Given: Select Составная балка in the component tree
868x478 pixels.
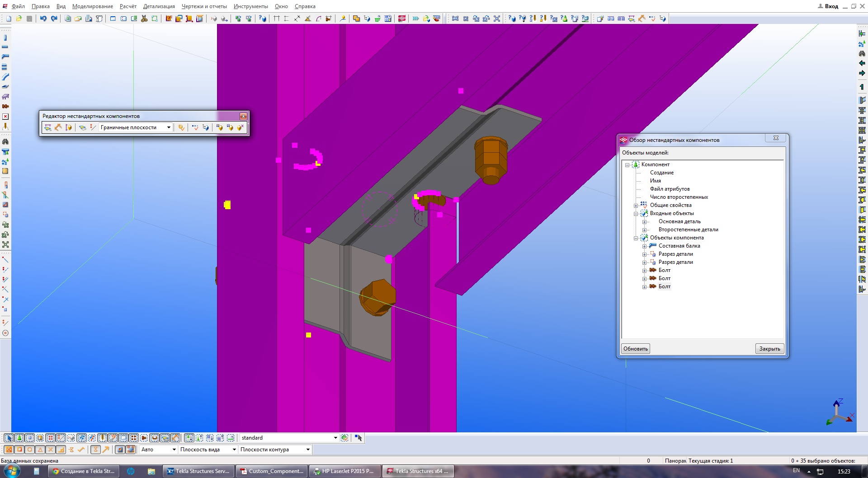Looking at the screenshot, I should (x=679, y=246).
